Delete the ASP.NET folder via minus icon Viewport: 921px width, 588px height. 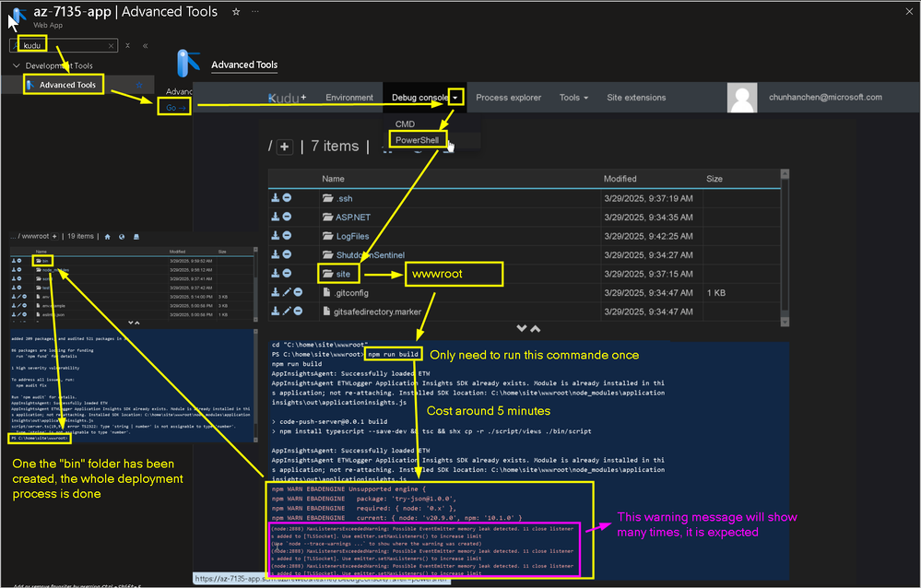tap(287, 217)
